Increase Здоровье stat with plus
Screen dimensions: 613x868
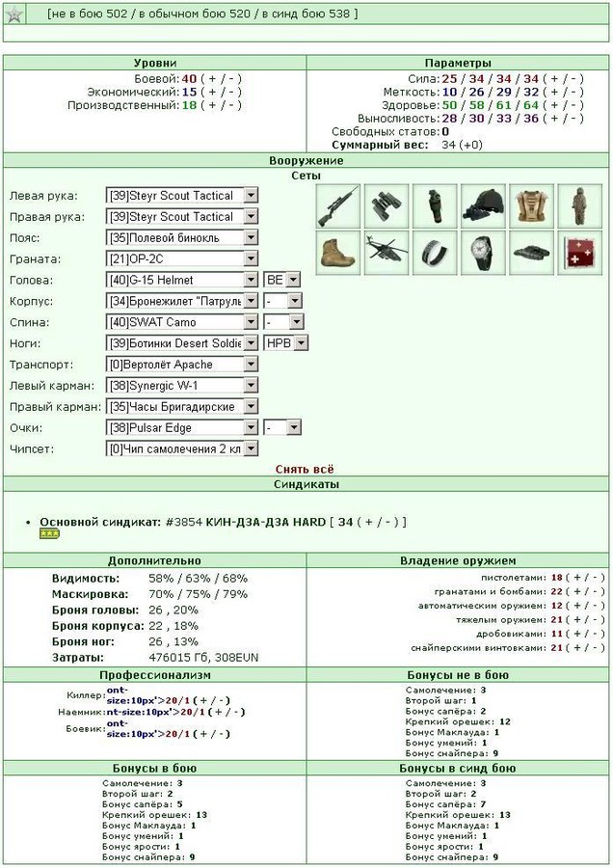(x=554, y=105)
